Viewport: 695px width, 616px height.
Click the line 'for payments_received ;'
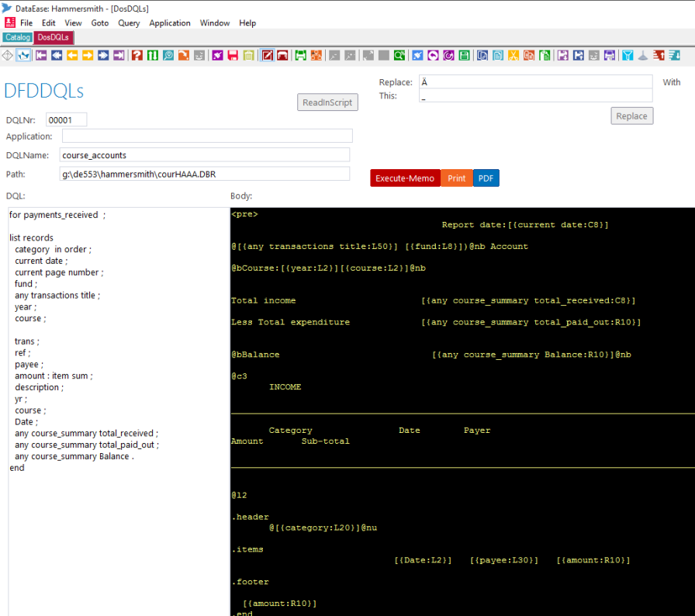pos(57,215)
